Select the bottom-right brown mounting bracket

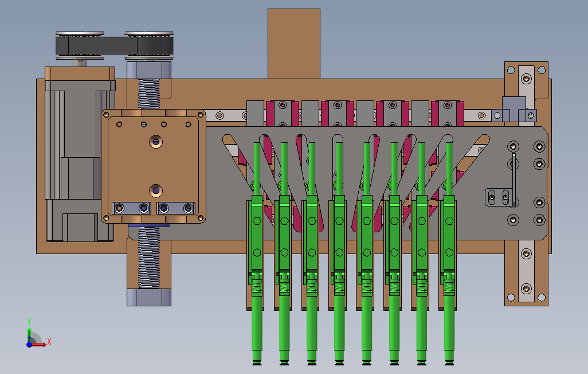(x=526, y=273)
